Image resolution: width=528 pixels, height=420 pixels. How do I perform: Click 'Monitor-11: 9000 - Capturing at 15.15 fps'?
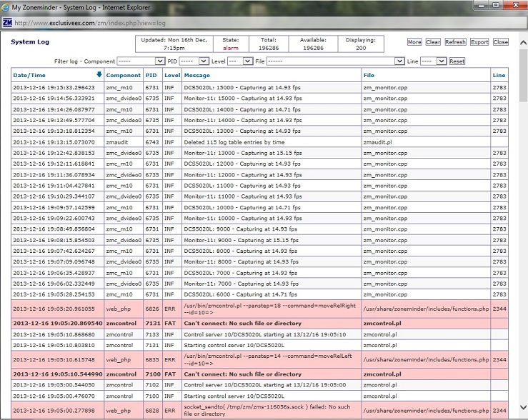[x=241, y=240]
